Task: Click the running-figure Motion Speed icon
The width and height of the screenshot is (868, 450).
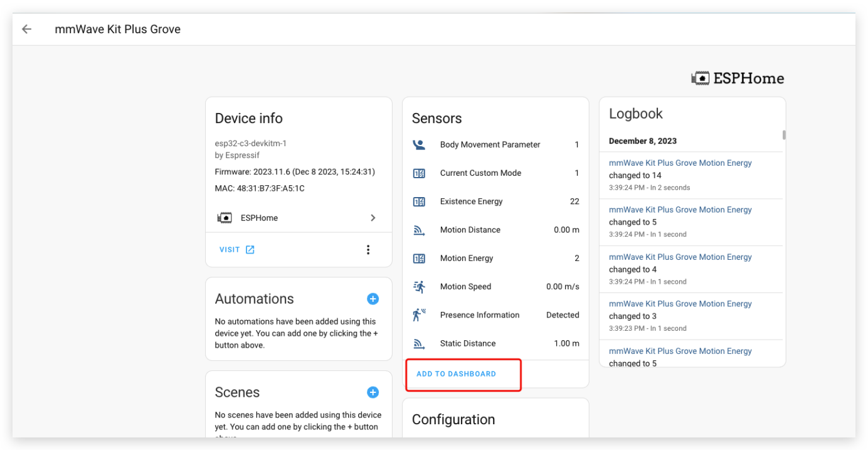Action: pyautogui.click(x=419, y=287)
